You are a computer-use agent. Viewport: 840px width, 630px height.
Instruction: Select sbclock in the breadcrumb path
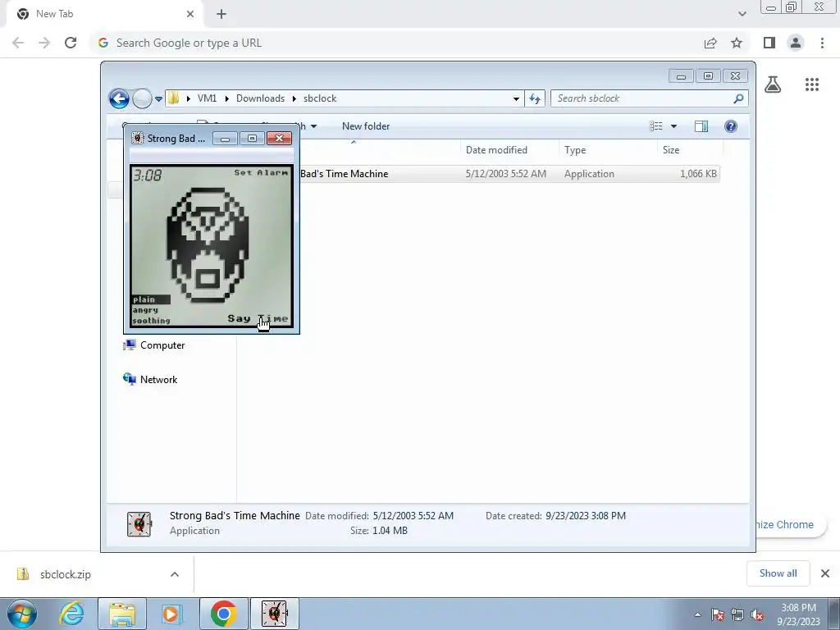[320, 98]
